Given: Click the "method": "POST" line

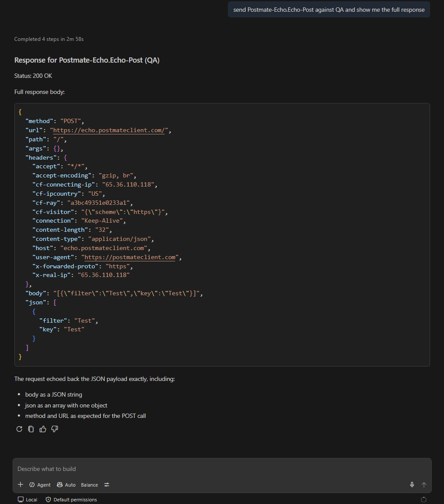Looking at the screenshot, I should click(x=55, y=121).
